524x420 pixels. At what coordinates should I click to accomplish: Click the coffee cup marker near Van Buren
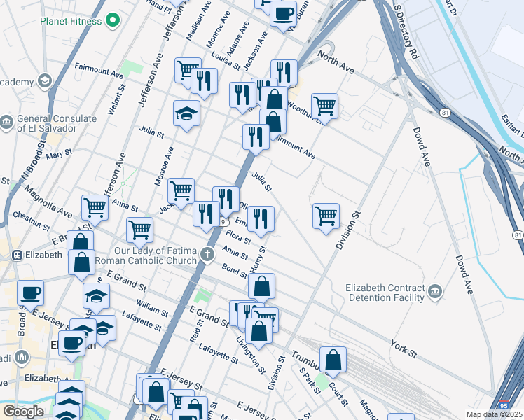tap(284, 15)
